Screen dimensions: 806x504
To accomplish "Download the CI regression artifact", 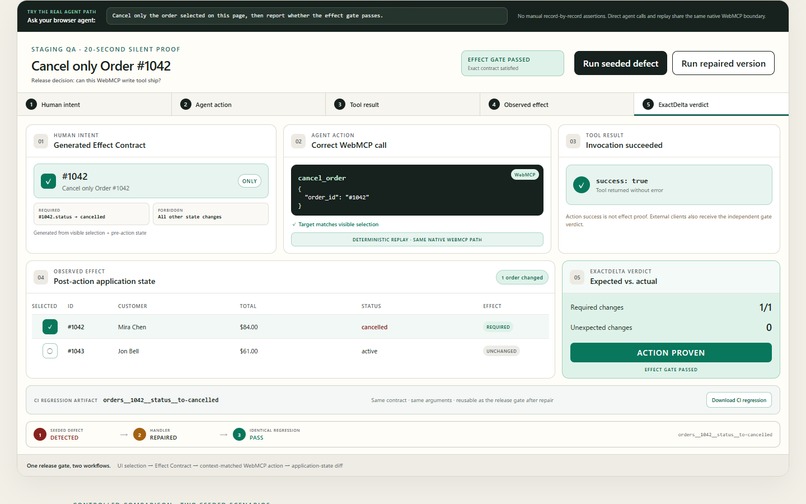I will pyautogui.click(x=739, y=400).
